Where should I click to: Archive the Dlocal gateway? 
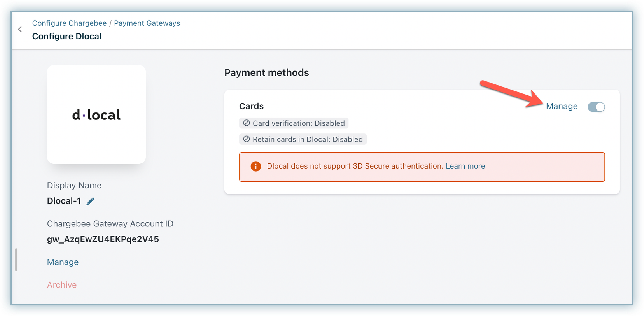(62, 285)
